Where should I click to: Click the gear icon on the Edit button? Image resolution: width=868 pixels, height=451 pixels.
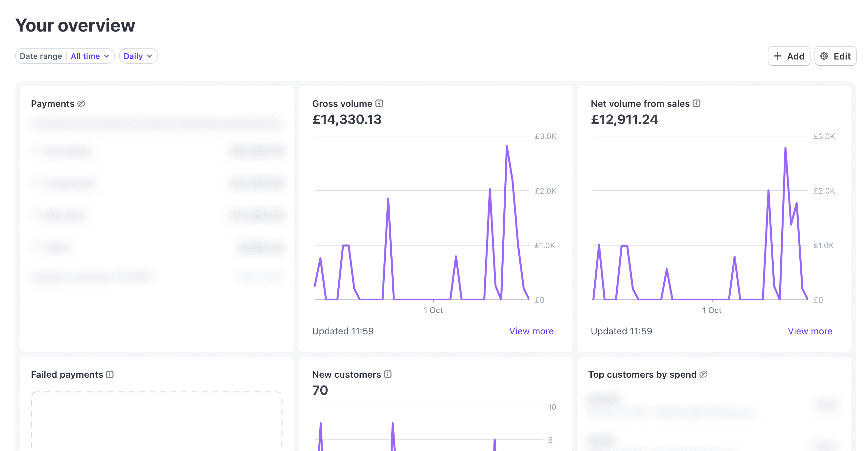tap(825, 56)
